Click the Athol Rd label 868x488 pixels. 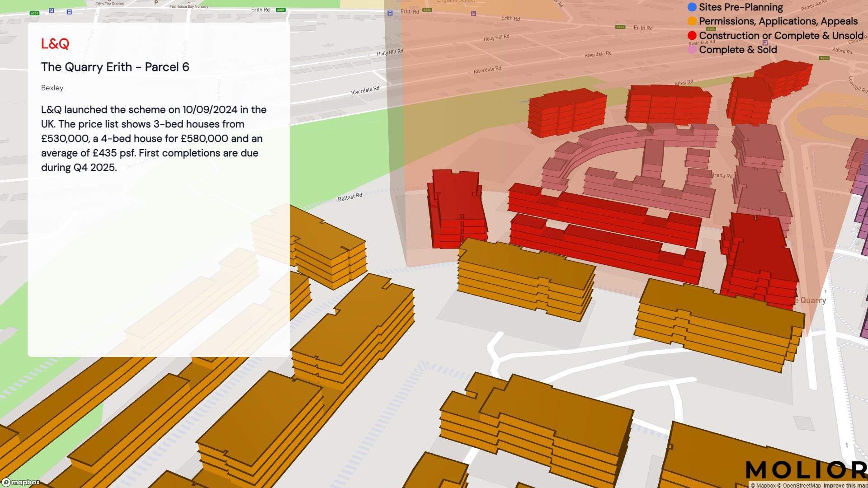pyautogui.click(x=684, y=83)
